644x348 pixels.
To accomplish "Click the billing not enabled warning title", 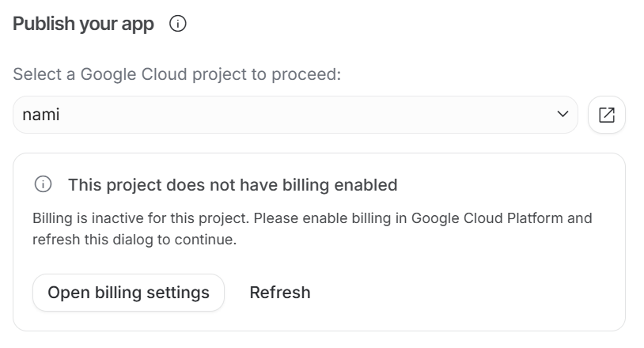I will 233,185.
